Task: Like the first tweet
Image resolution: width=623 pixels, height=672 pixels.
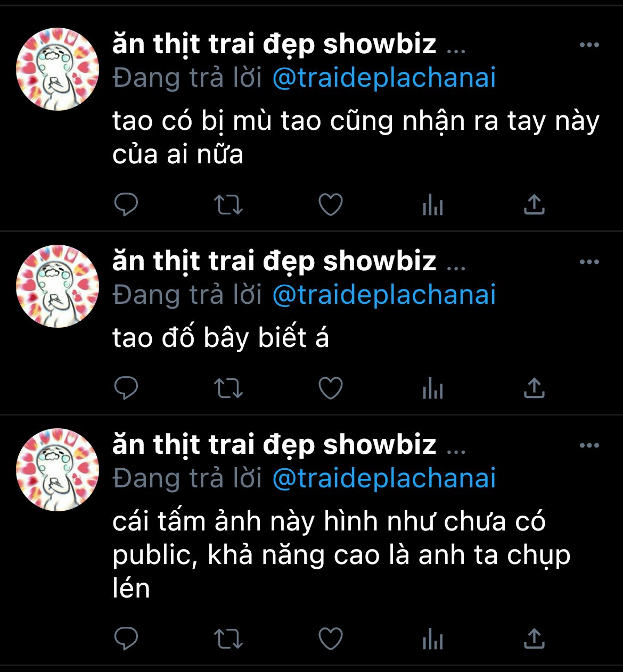Action: pos(330,205)
